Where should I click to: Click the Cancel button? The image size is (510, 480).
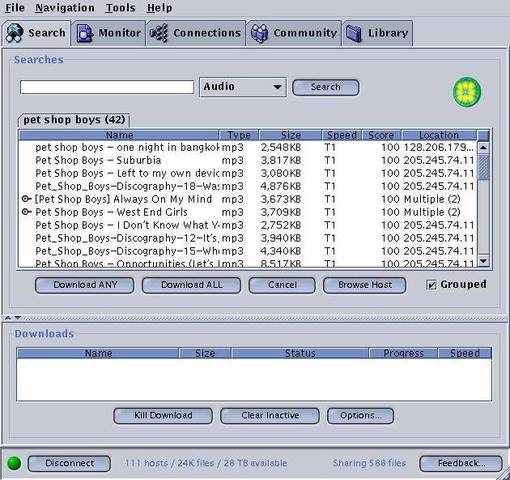282,285
